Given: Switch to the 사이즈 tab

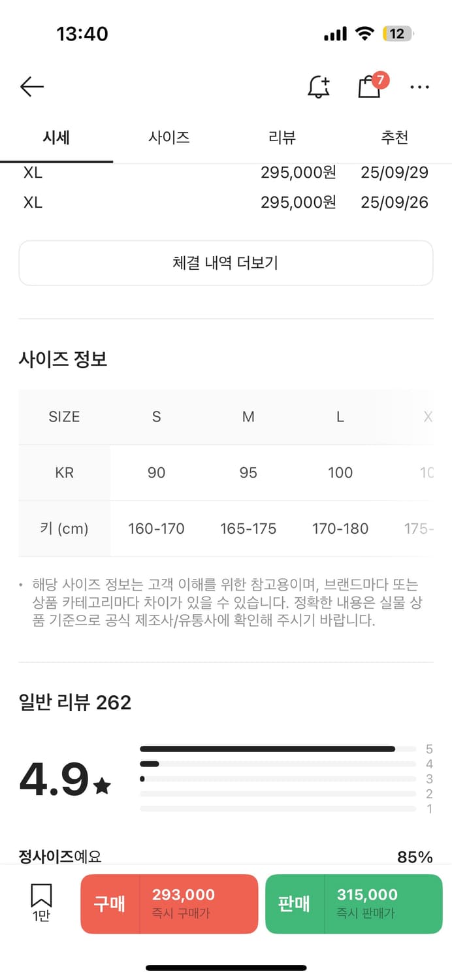Looking at the screenshot, I should [169, 138].
